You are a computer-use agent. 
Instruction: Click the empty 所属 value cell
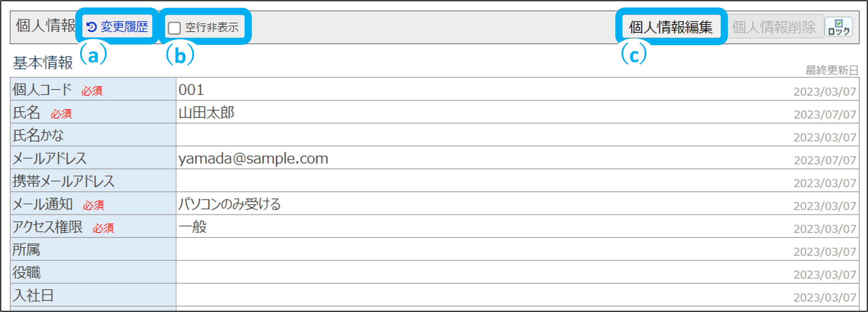[x=404, y=250]
